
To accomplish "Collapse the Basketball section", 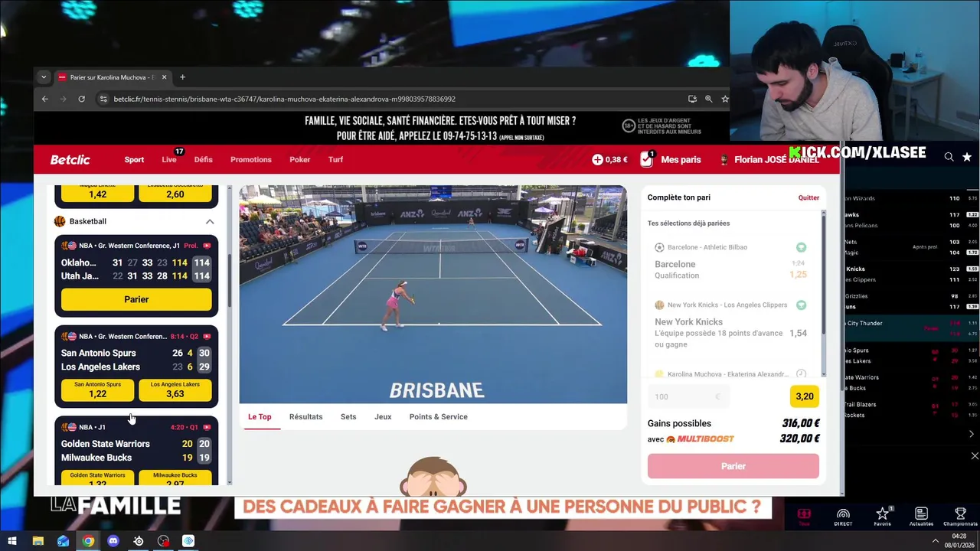I will click(210, 221).
